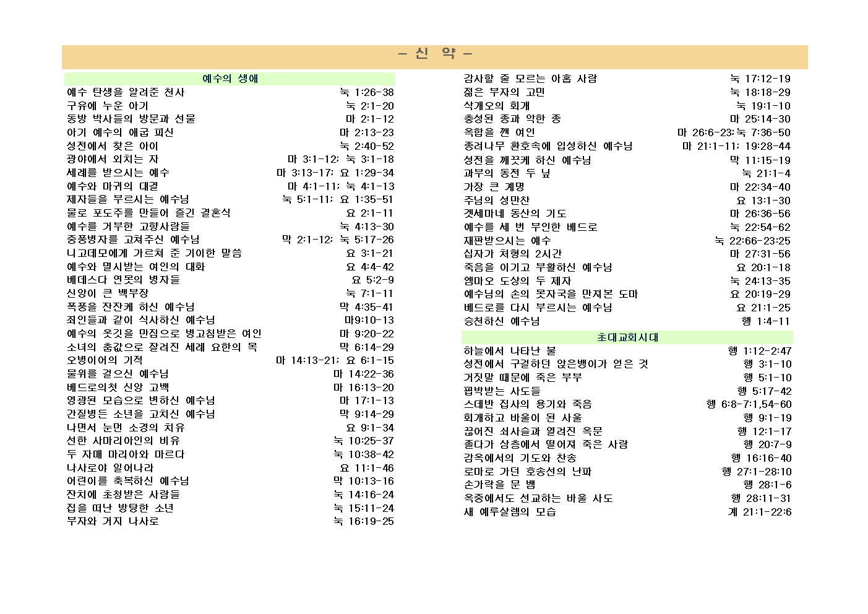Click '죄인들과 같이 식사하신 예수님'
The image size is (868, 614).
140,320
